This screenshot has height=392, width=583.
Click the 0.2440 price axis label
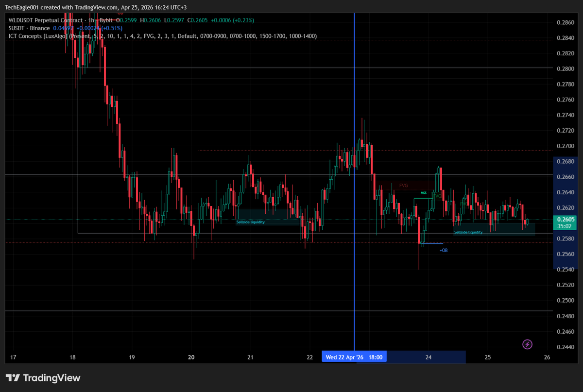(566, 347)
